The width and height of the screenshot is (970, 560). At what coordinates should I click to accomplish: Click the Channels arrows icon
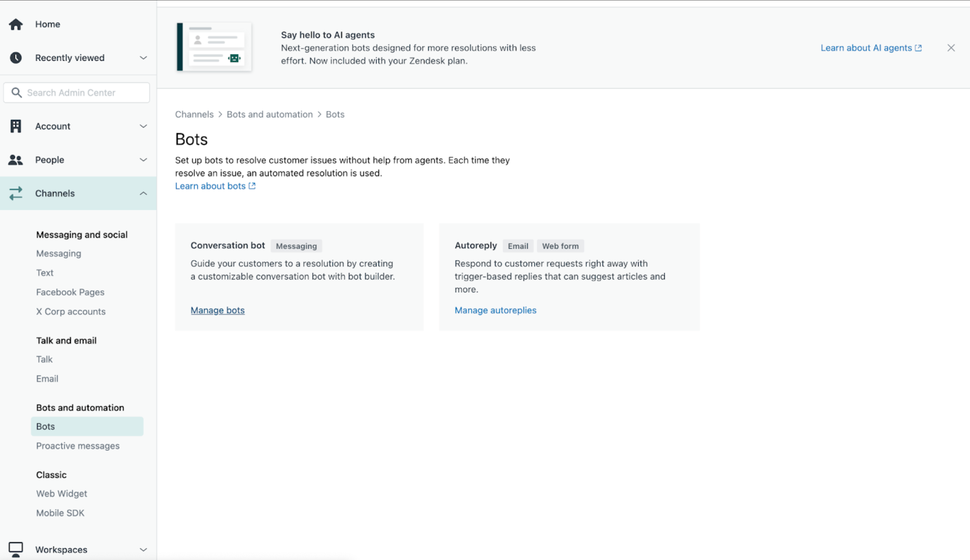point(16,193)
